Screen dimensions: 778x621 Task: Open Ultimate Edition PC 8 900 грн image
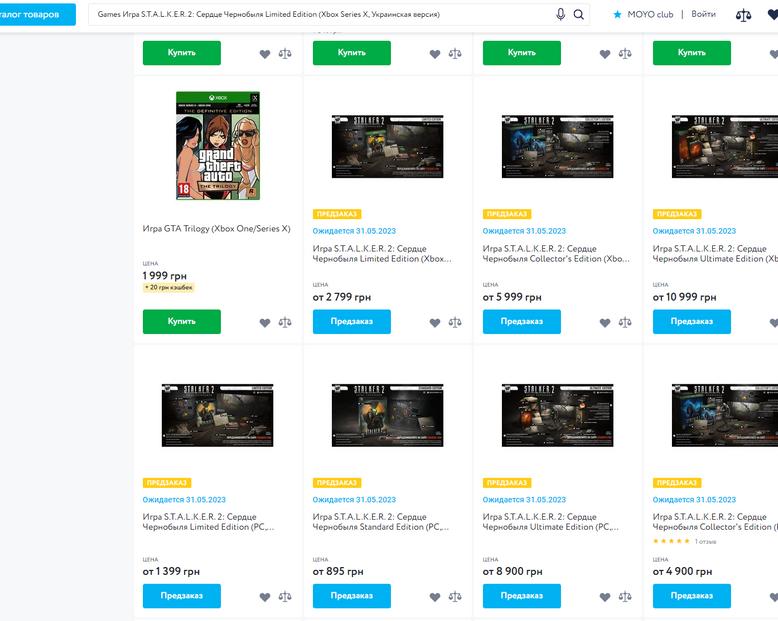coord(558,415)
